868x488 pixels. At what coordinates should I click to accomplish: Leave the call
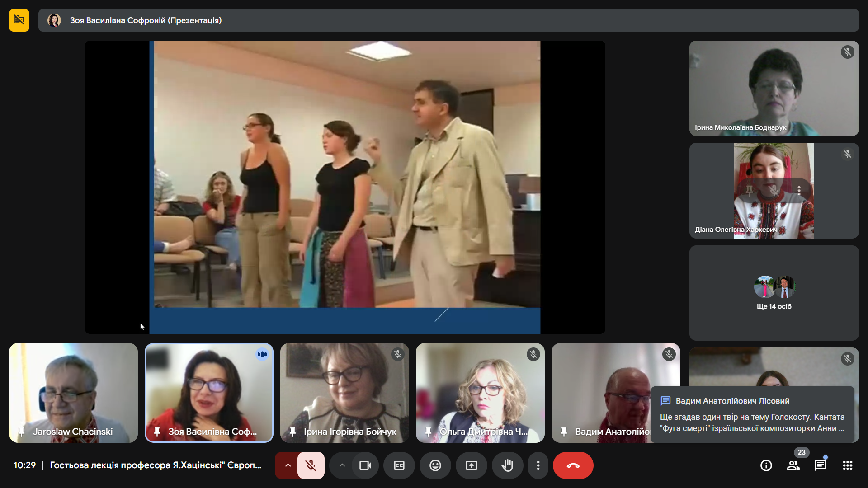pyautogui.click(x=573, y=465)
